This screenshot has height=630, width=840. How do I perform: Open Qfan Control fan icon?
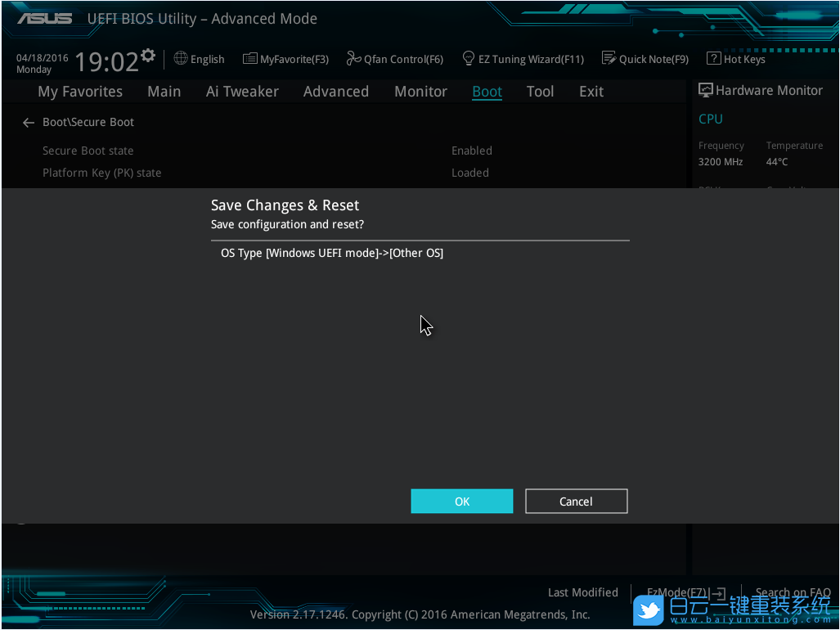coord(353,58)
